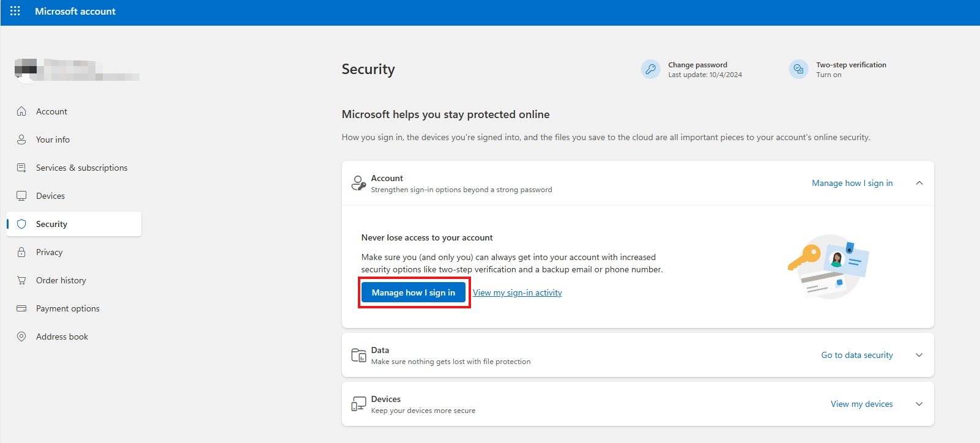Click 'Never lose access to your account' text

[427, 237]
